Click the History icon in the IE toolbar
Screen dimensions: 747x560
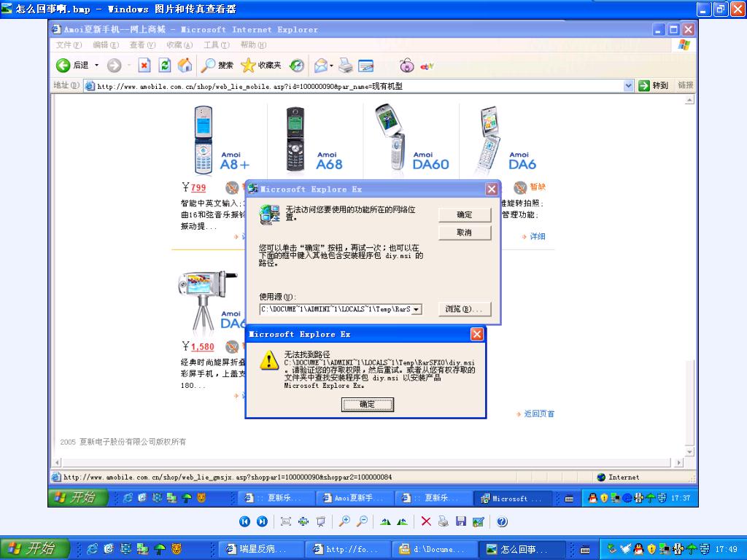click(297, 65)
